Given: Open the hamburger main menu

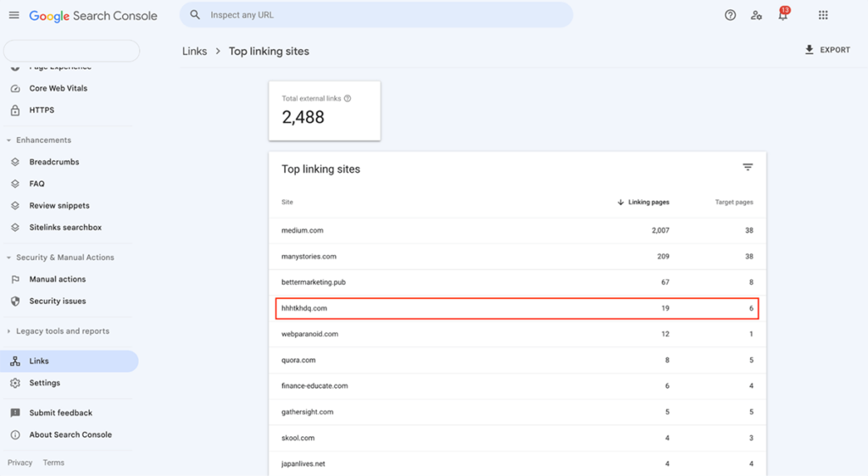Looking at the screenshot, I should tap(14, 15).
